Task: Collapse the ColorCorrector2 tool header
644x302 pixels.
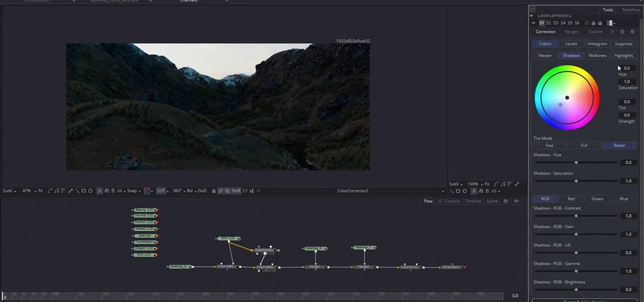Action: pyautogui.click(x=531, y=15)
